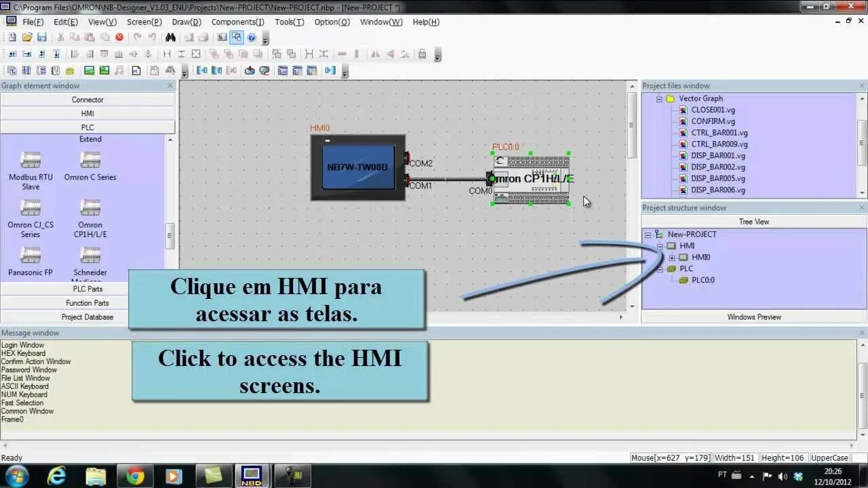
Task: Click the binoculars Find icon
Action: (170, 37)
